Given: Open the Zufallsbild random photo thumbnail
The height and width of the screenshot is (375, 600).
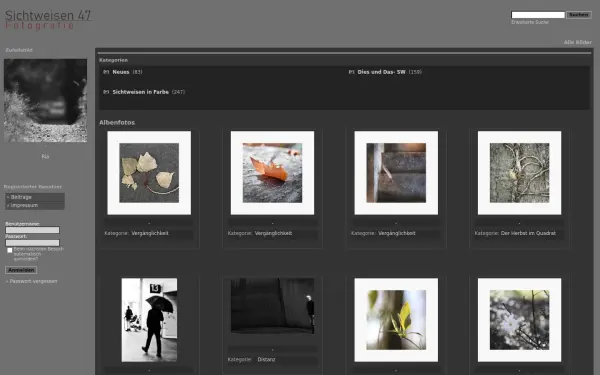Looking at the screenshot, I should (46, 101).
